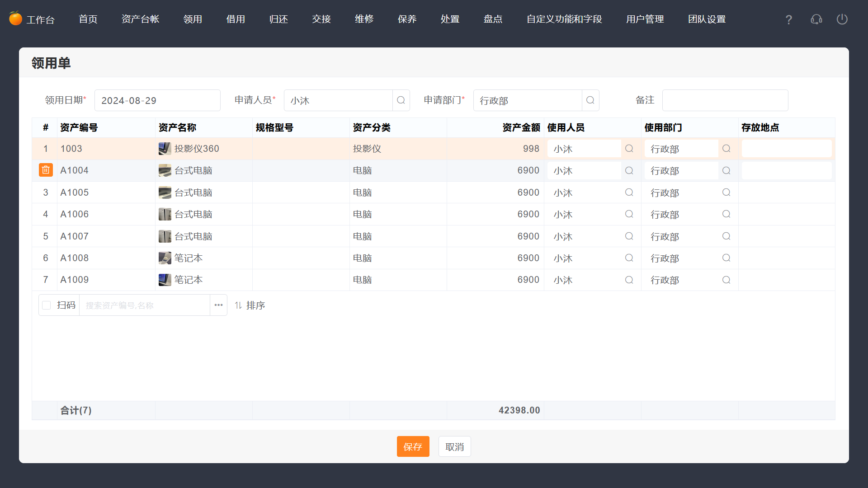
Task: Open the 使用部门 lookup on row A1008
Action: [726, 258]
